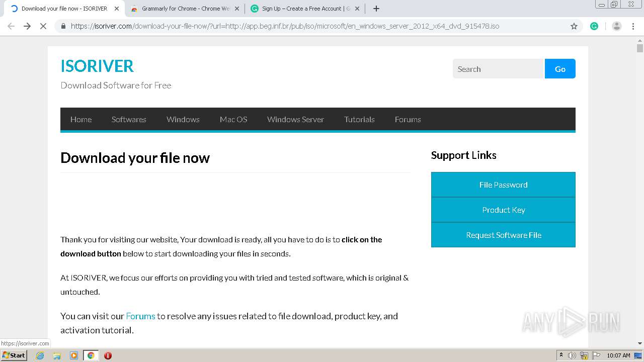Click the Download your file now heading
The height and width of the screenshot is (362, 644).
pos(135,158)
